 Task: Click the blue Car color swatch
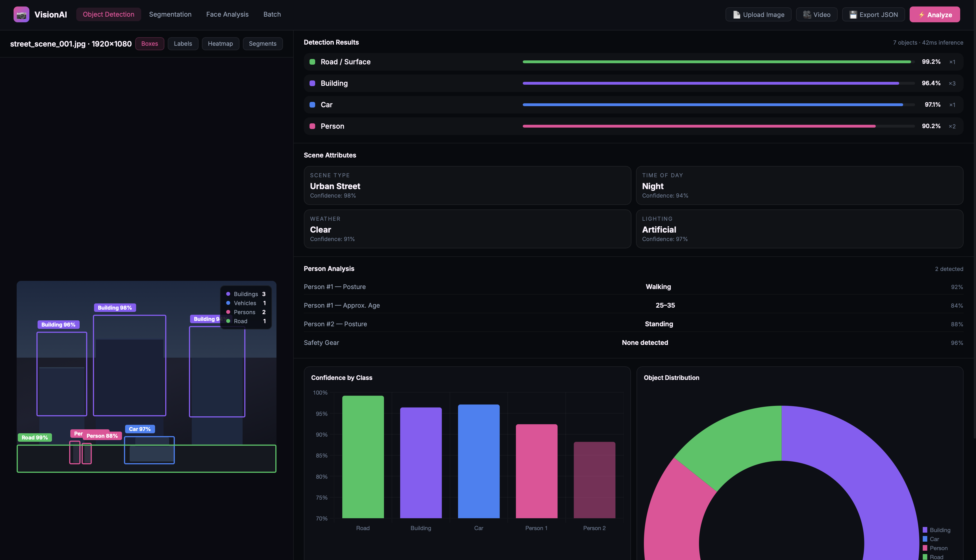pos(312,105)
